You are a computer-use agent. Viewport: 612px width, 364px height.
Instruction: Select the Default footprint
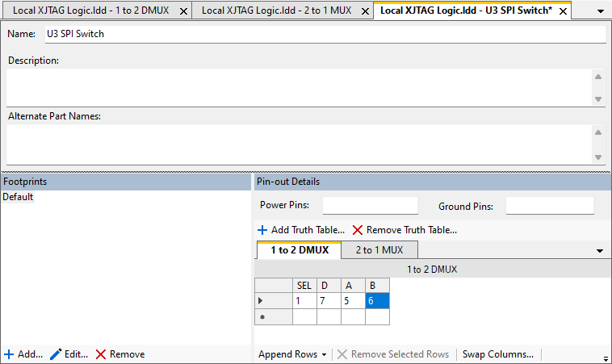coord(18,197)
